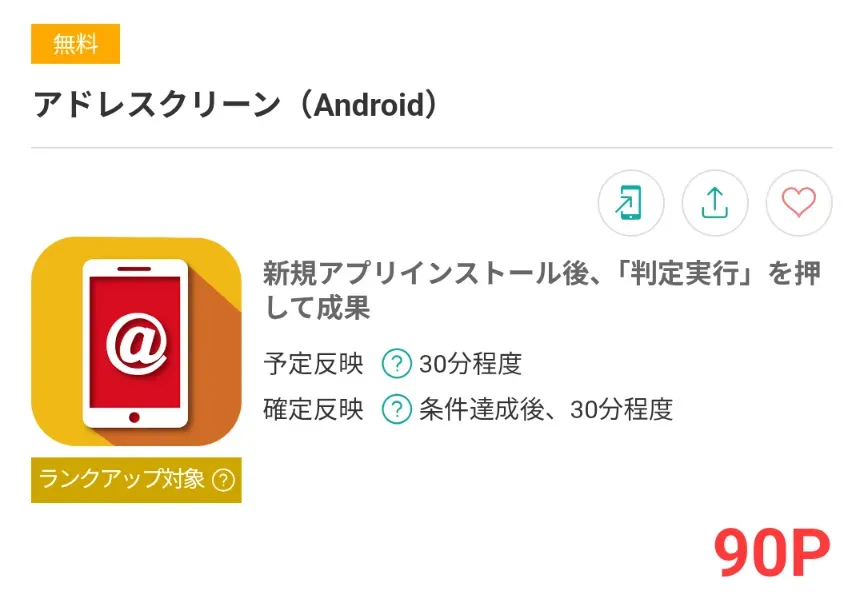Tap the ランクアップ対象 label
Screen dimensions: 864x603
click(121, 479)
